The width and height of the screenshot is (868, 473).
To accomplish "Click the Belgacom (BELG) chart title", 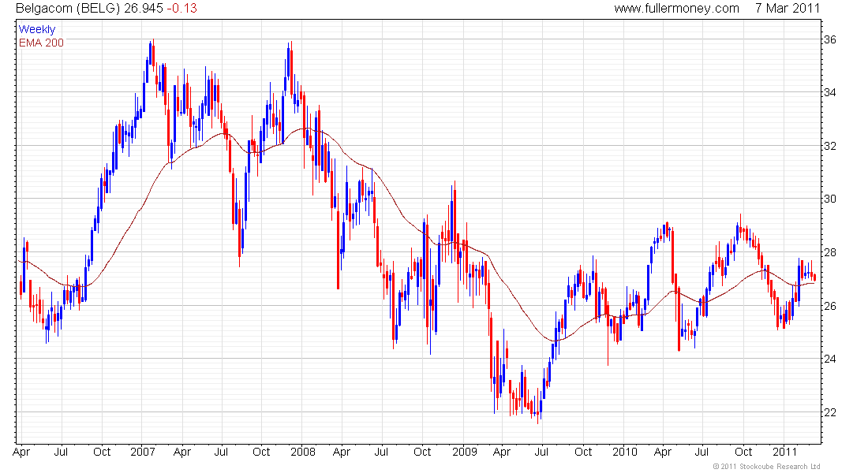I will [68, 9].
